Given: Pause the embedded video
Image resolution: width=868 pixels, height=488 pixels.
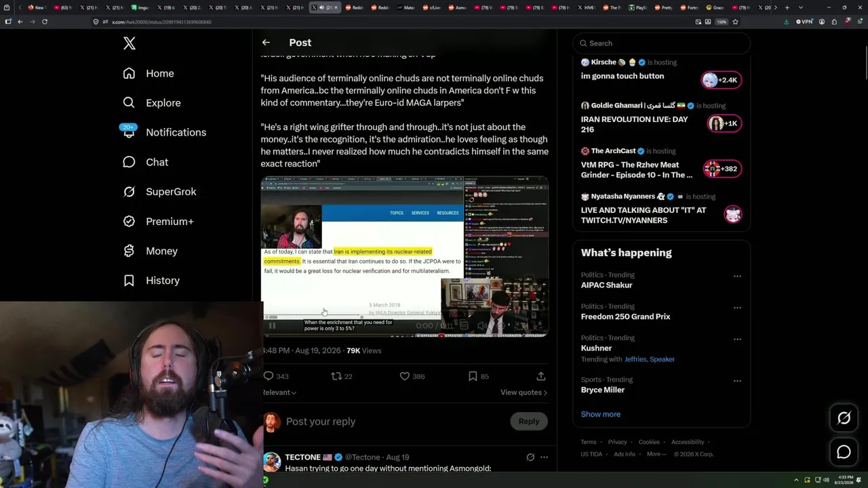Looking at the screenshot, I should tap(272, 326).
